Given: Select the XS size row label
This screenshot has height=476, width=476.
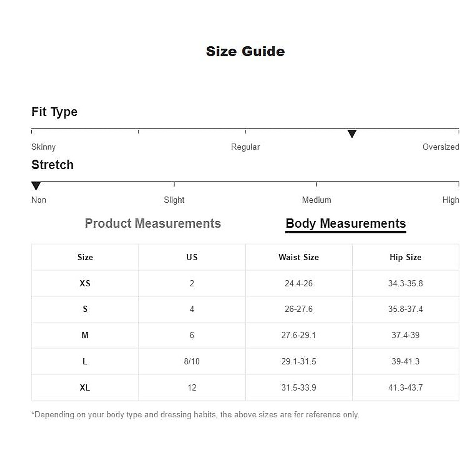Looking at the screenshot, I should [x=85, y=284].
